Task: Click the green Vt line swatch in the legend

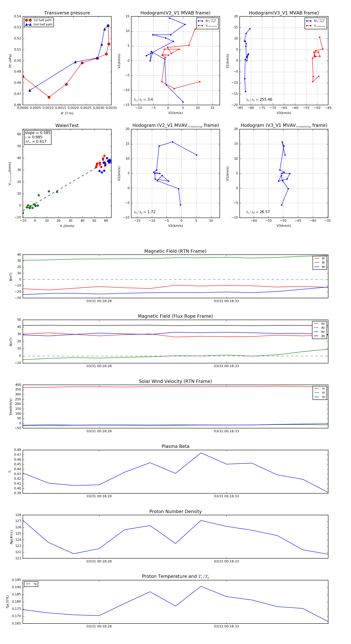Action: (317, 393)
